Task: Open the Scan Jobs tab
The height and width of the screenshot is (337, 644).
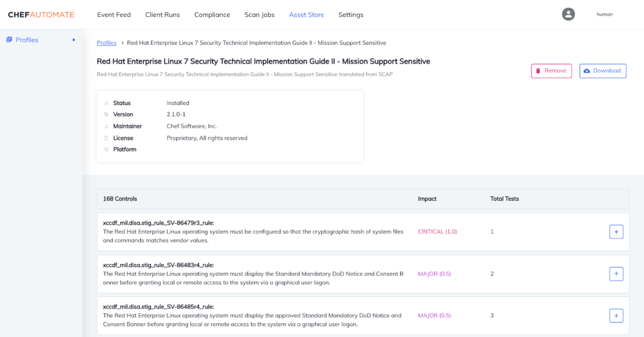Action: (x=259, y=14)
